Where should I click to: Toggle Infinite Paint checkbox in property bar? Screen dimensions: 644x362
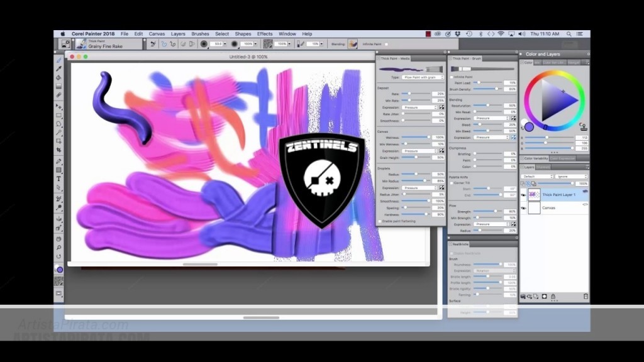(387, 44)
